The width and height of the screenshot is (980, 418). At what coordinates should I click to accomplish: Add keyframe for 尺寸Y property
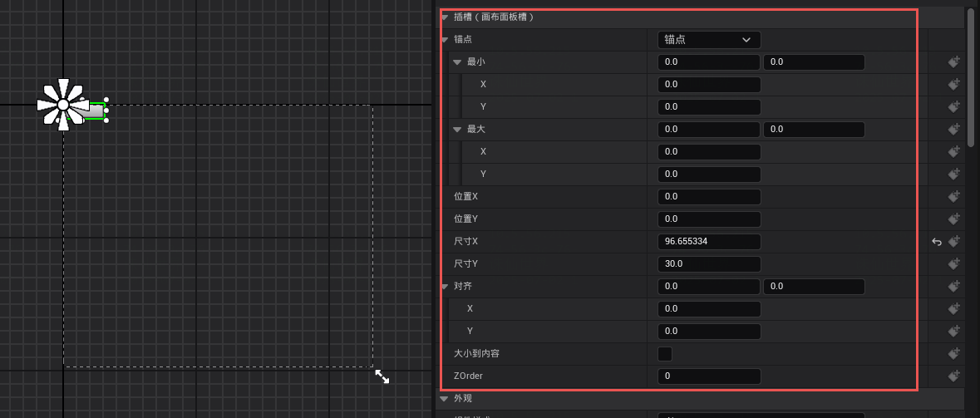pos(953,263)
